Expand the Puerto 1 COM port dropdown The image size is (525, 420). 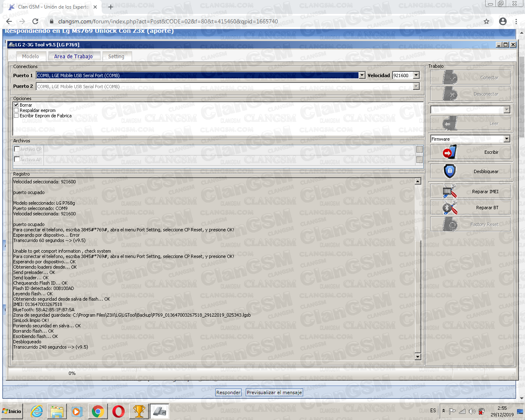click(x=362, y=75)
